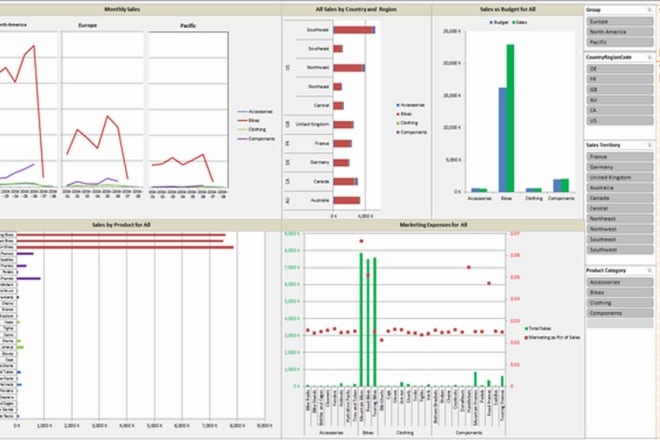
Task: Select the Sales vs Budget for All title
Action: pyautogui.click(x=508, y=9)
